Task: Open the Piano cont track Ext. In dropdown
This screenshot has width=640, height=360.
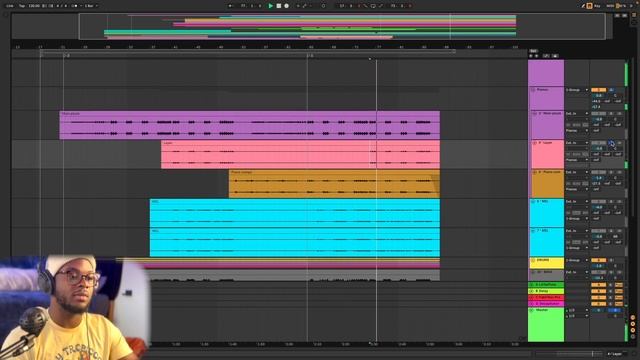Action: 577,172
